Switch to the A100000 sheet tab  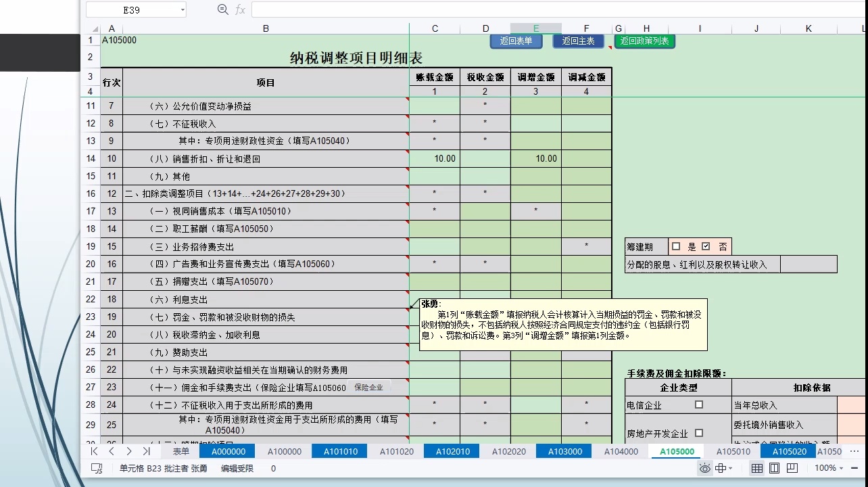[284, 451]
